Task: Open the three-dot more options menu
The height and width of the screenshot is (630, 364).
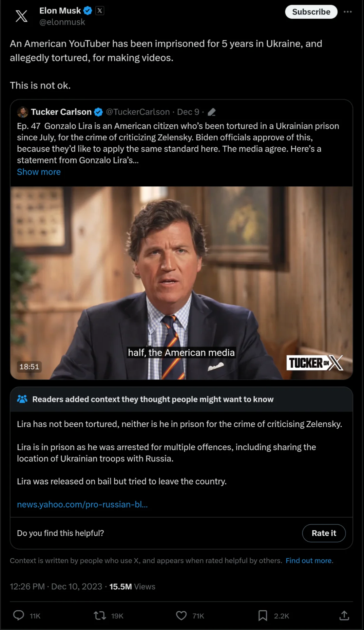Action: [x=348, y=12]
